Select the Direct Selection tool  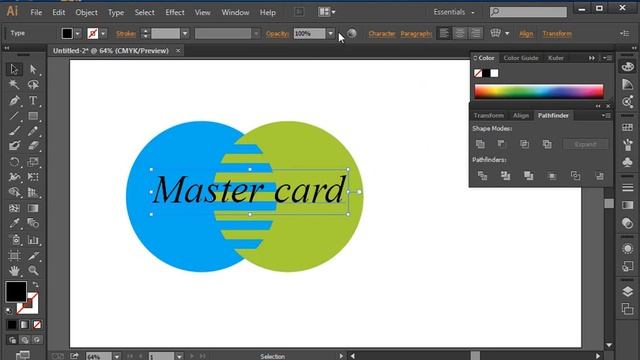33,69
